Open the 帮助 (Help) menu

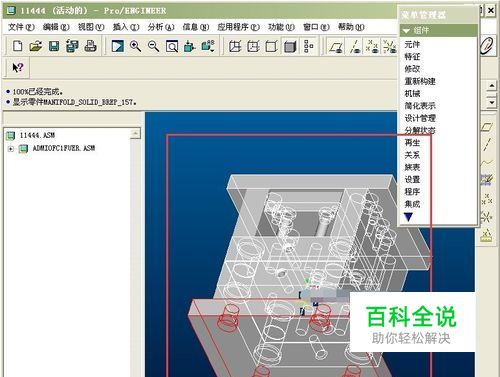[x=351, y=27]
